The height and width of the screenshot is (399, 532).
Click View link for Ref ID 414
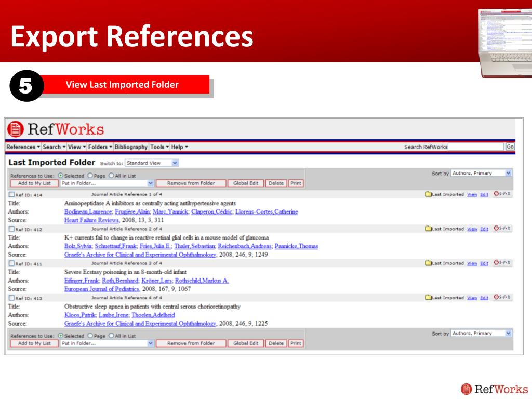(472, 194)
